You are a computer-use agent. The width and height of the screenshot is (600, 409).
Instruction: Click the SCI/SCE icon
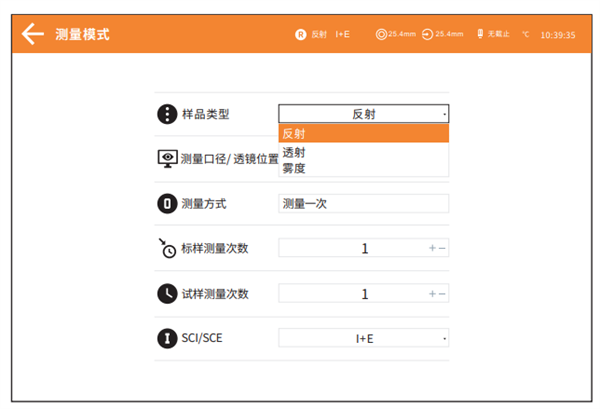click(167, 338)
